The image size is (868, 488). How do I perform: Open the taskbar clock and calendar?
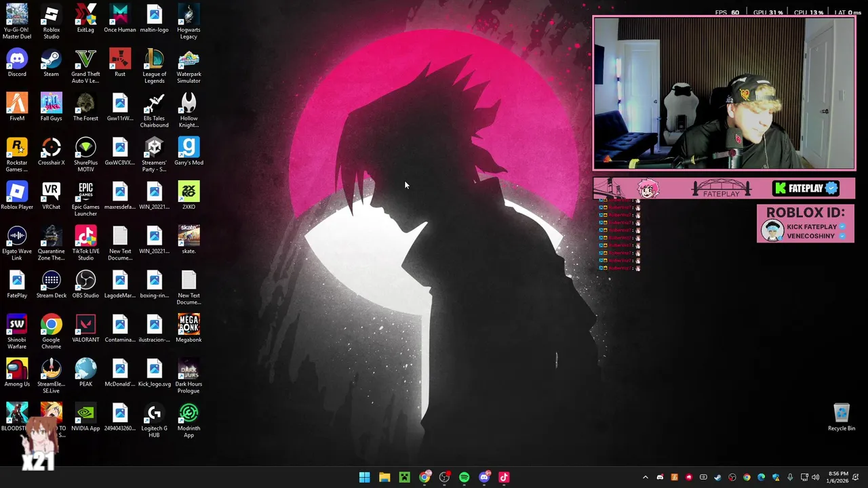(x=837, y=477)
